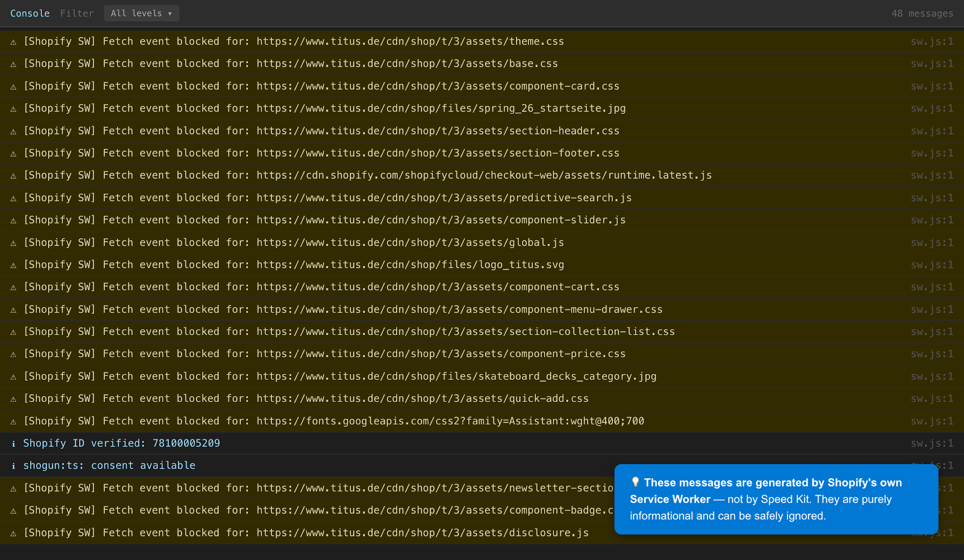Click the warning icon on spring_26_startseite.jpg row

click(14, 109)
